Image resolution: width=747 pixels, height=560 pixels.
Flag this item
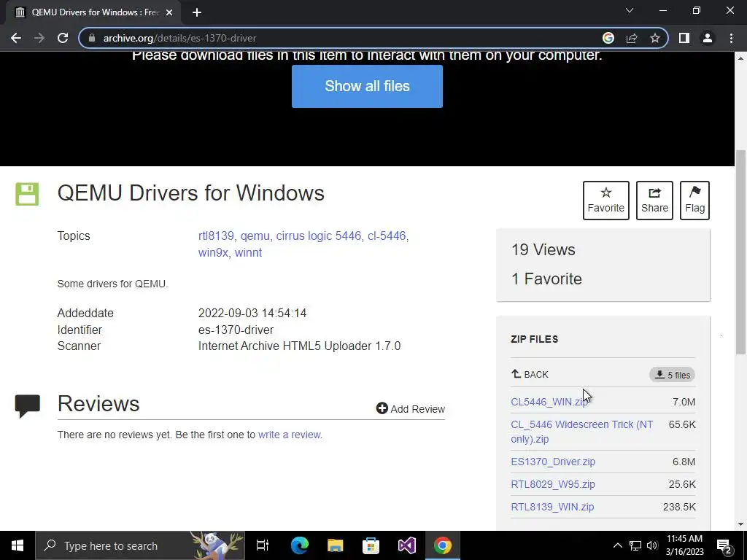point(694,201)
